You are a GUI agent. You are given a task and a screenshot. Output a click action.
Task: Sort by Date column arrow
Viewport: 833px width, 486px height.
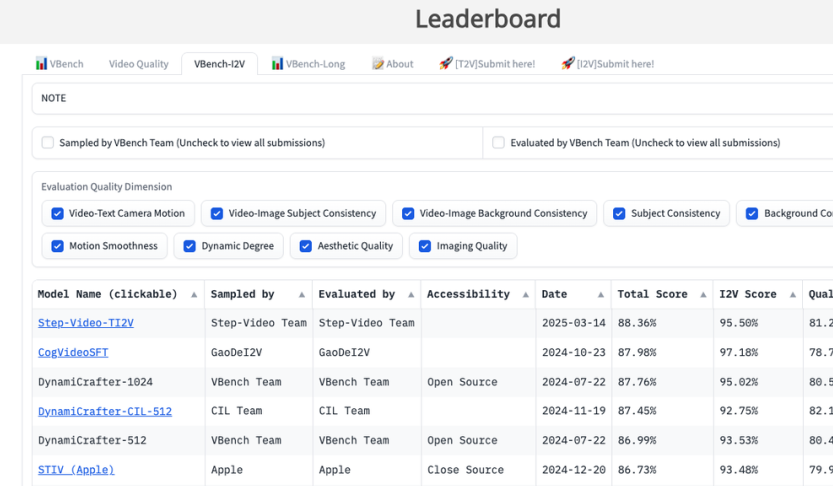pyautogui.click(x=601, y=295)
